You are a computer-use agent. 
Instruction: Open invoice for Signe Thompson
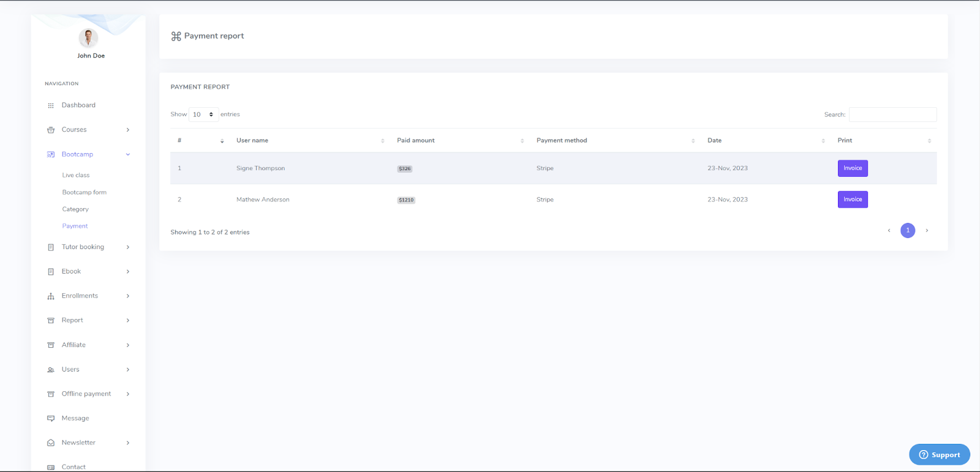tap(852, 168)
